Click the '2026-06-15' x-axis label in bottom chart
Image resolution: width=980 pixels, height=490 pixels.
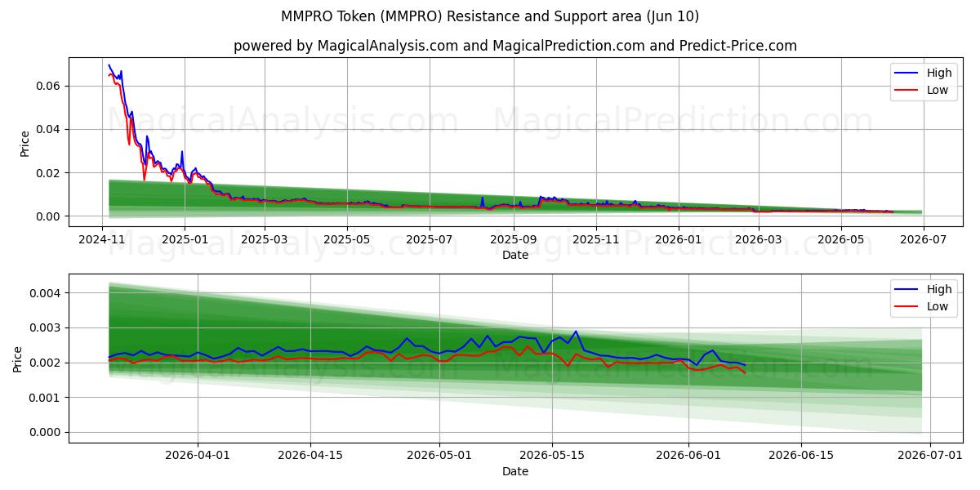802,456
